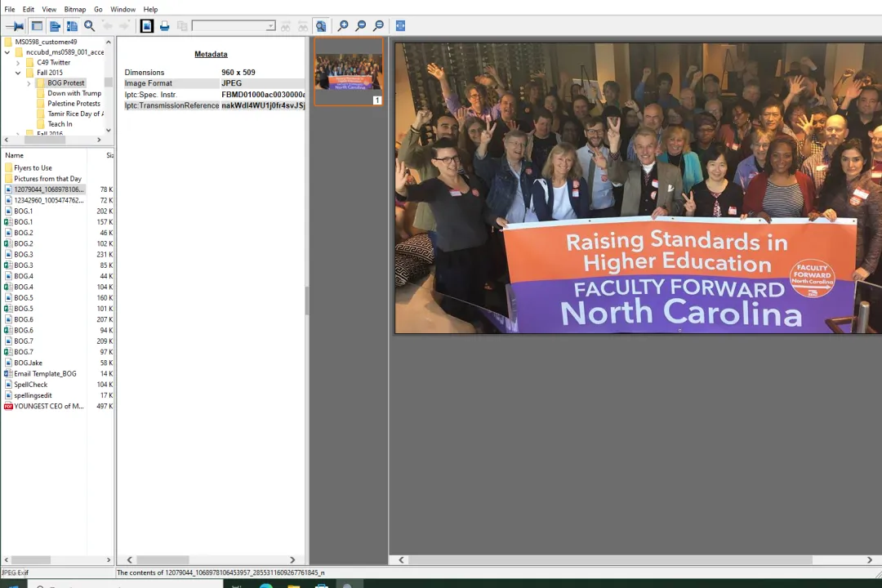This screenshot has width=882, height=588.
Task: Select the BOG Protest folder
Action: 66,82
